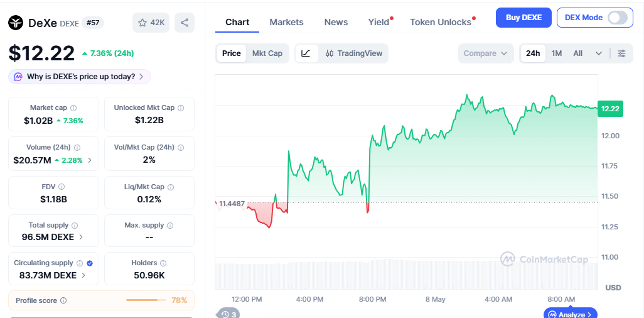This screenshot has width=644, height=318.
Task: Click the #57 rank badge
Action: pyautogui.click(x=93, y=23)
